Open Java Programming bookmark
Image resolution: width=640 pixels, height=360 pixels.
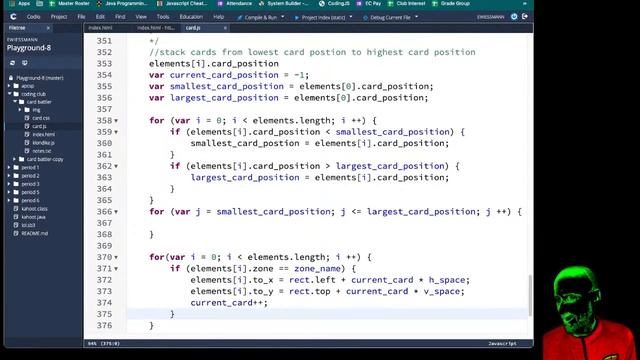coord(122,3)
